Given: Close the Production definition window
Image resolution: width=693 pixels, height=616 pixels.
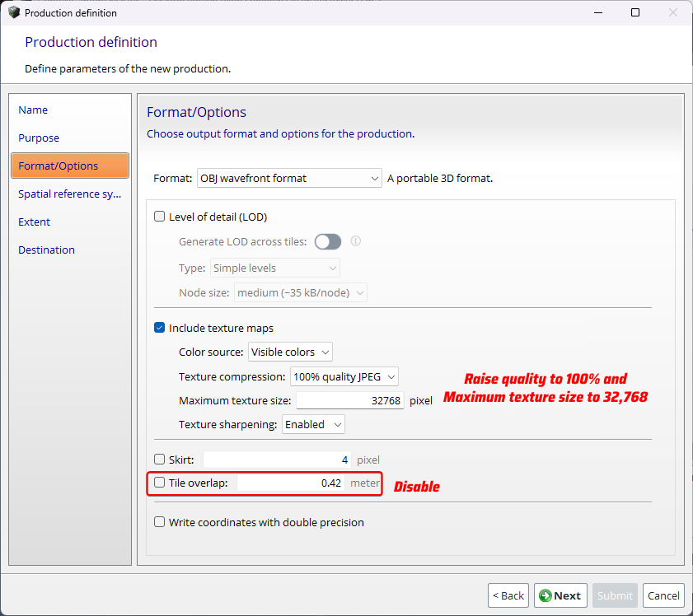Looking at the screenshot, I should (x=672, y=12).
